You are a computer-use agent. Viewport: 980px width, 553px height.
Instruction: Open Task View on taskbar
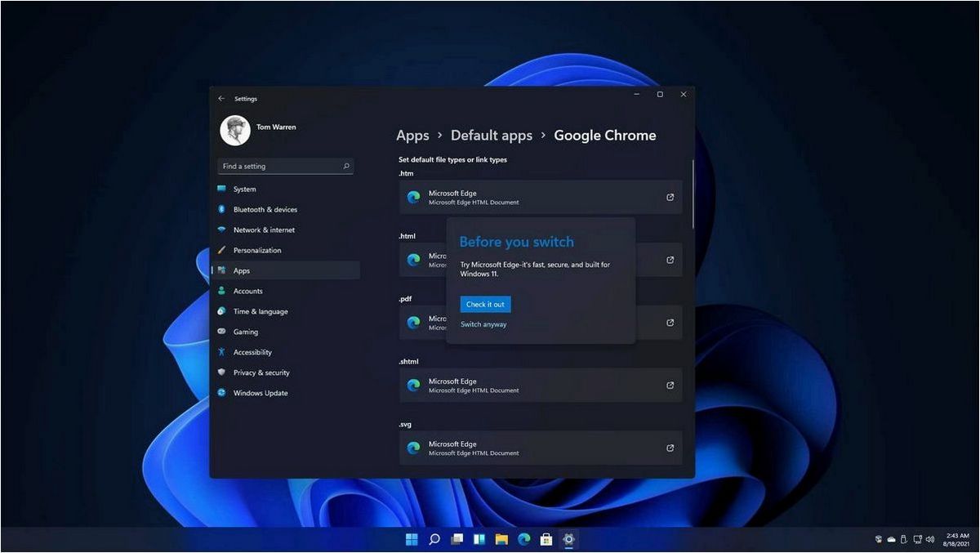click(x=457, y=539)
